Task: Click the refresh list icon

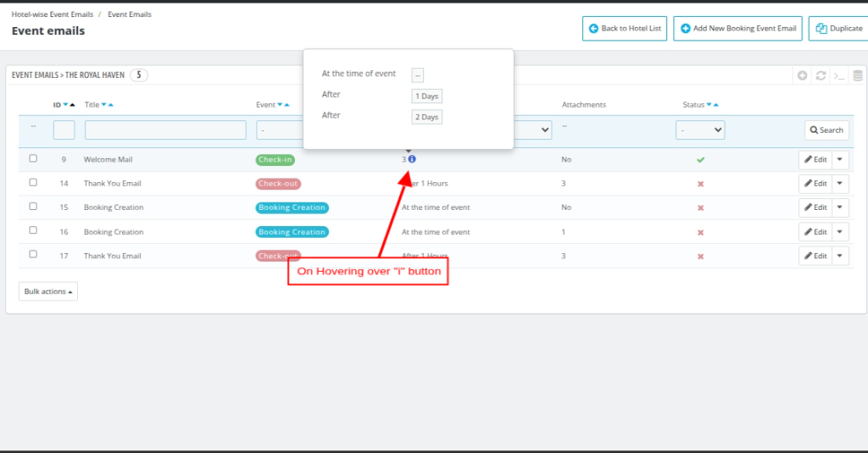Action: click(821, 75)
